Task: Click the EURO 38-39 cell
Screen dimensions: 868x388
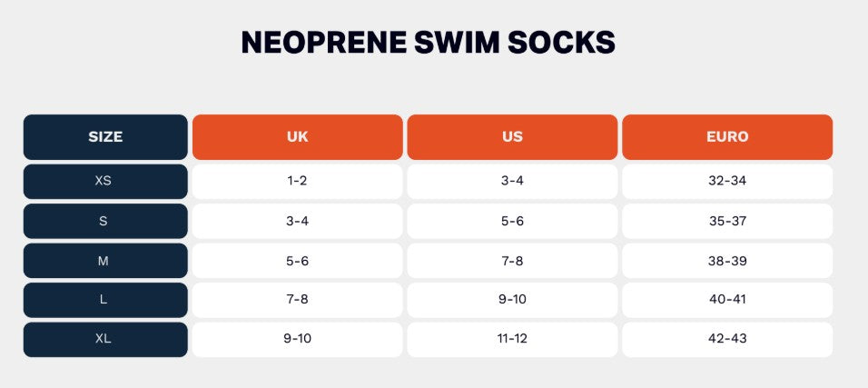Action: (x=727, y=261)
